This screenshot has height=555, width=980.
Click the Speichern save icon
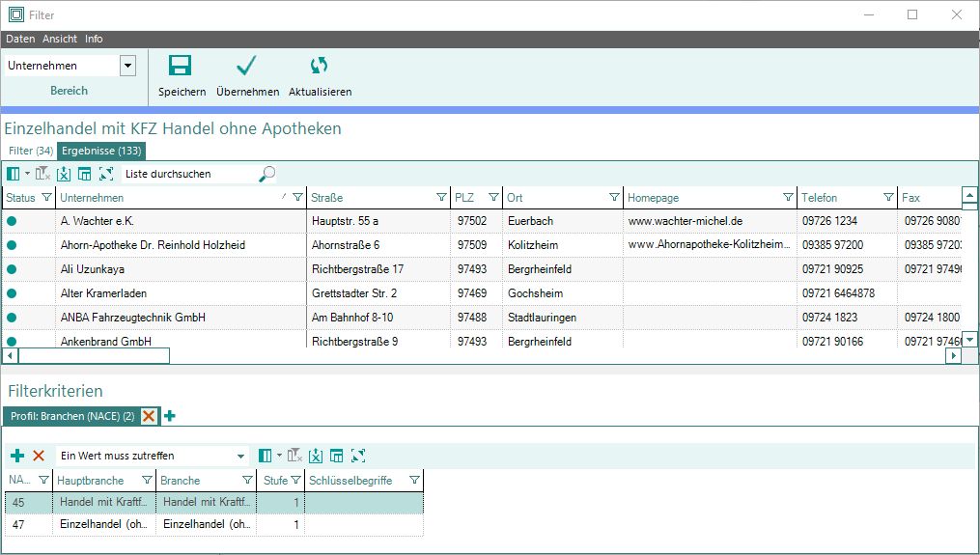(x=181, y=66)
